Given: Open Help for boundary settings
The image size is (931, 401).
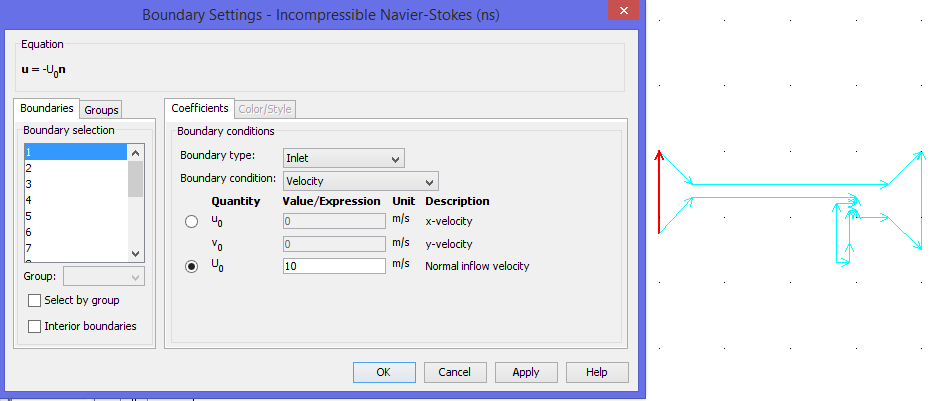Looking at the screenshot, I should click(x=597, y=372).
